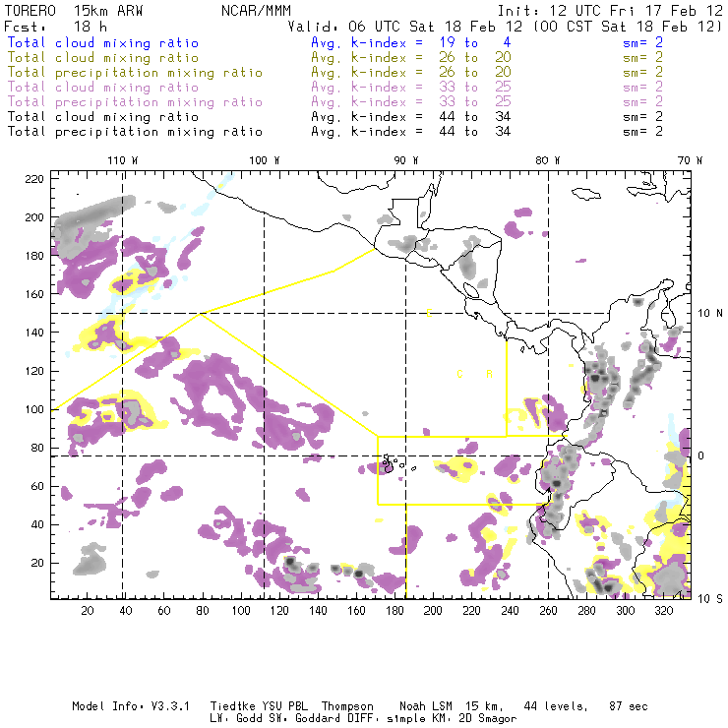Select the 'NCAR/MMM' header label
Viewport: 728px width, 728px height.
(x=257, y=11)
